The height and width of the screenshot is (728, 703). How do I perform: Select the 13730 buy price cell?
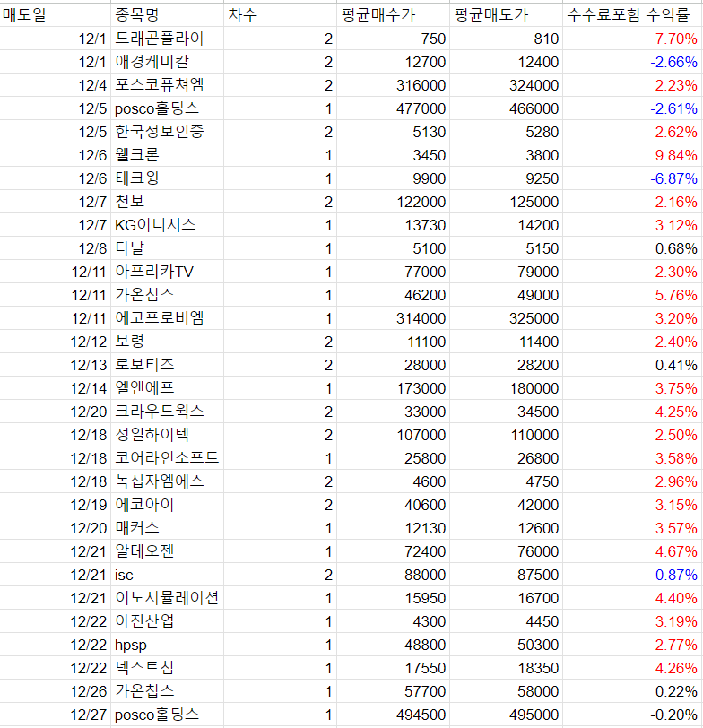tap(393, 225)
